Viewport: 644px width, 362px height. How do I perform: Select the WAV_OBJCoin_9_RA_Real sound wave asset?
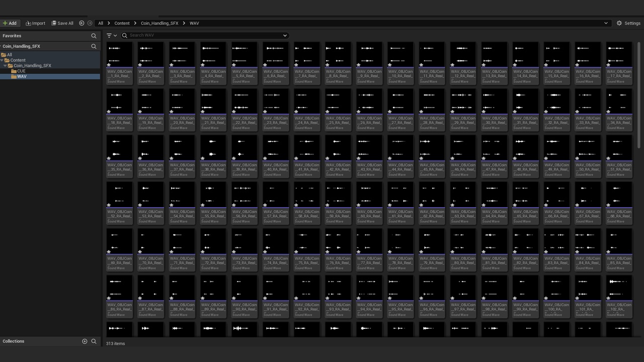[x=369, y=63]
